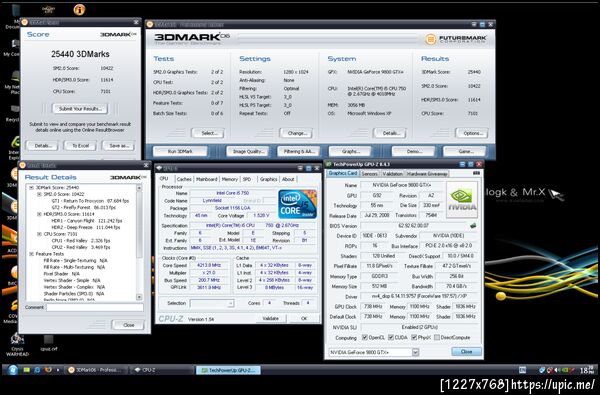This screenshot has height=395, width=600.
Task: Click the Submit Your Results button
Action: [x=80, y=109]
